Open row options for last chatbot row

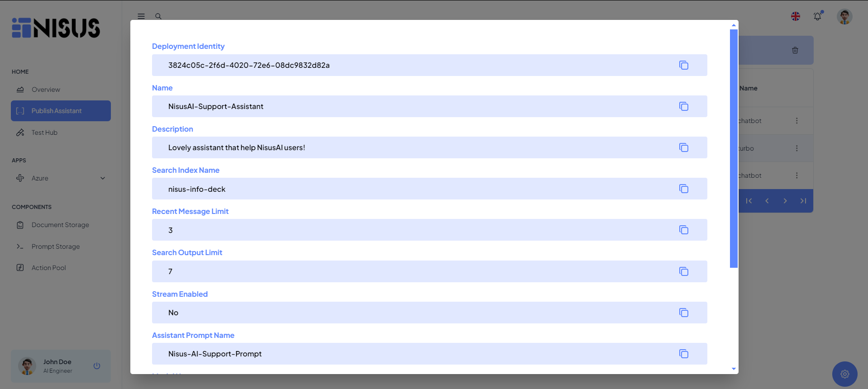[x=797, y=176]
